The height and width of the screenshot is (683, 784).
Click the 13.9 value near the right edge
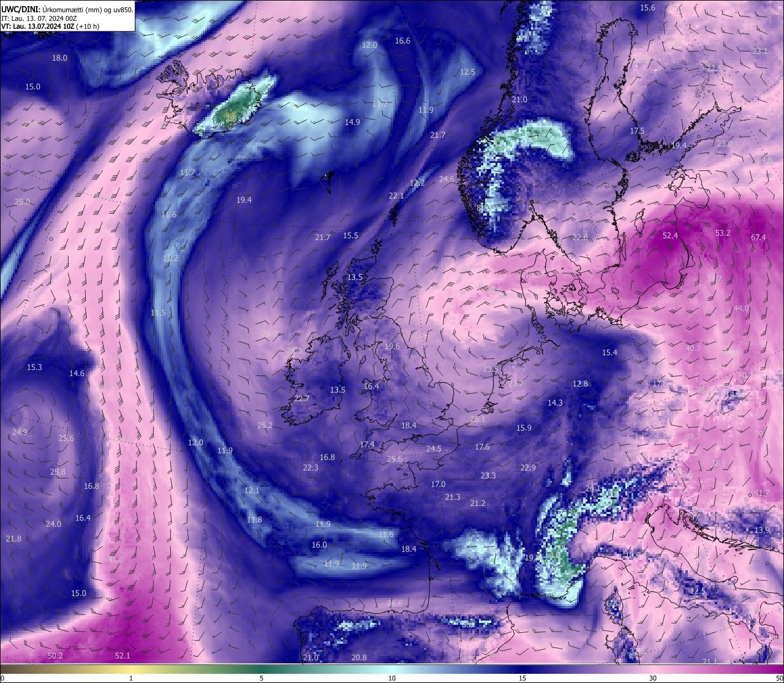point(762,530)
